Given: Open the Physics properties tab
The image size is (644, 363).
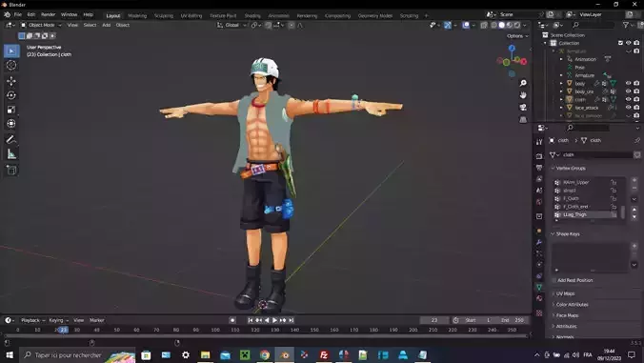Looking at the screenshot, I should coord(539,265).
